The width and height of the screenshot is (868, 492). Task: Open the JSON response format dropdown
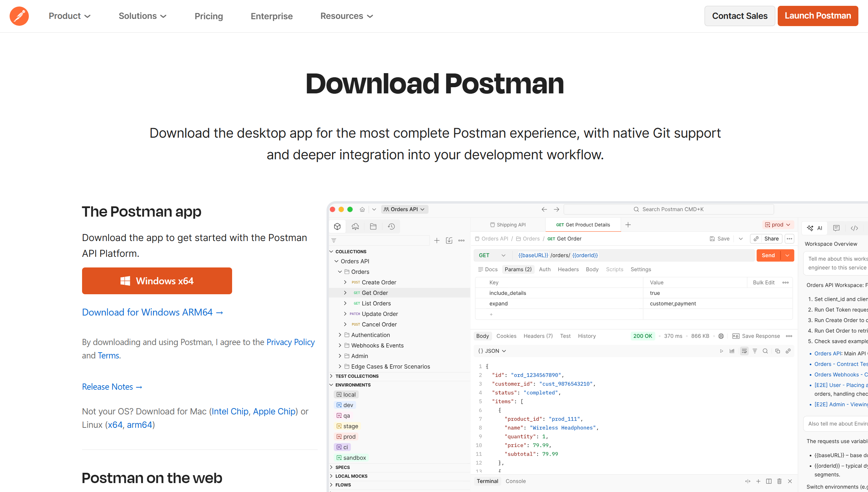pos(491,351)
